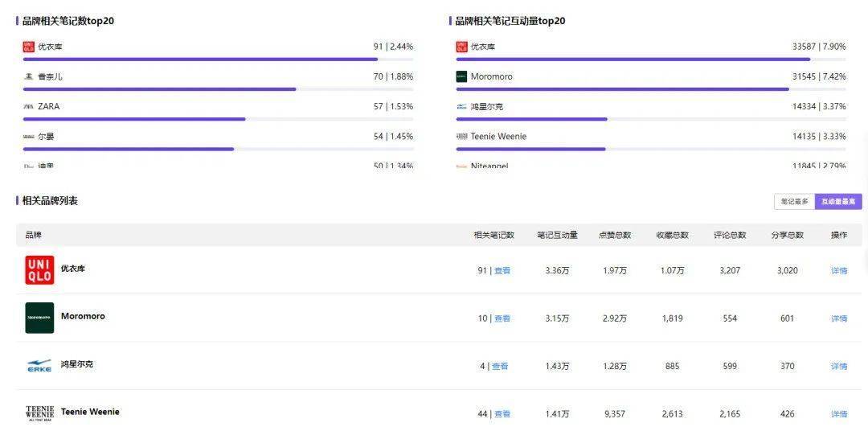Click 鸿星尔克 logo in interaction chart
Viewport: 868px width, 427px height.
pos(461,106)
